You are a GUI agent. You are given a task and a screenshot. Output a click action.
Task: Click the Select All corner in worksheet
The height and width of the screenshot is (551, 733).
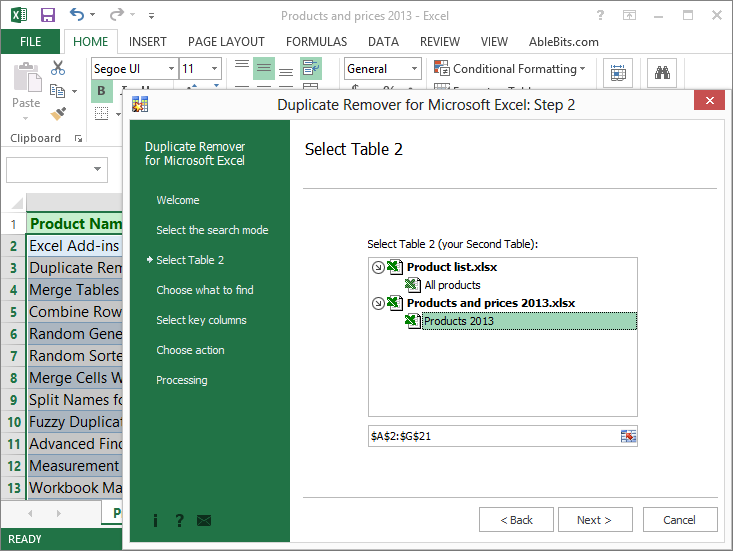coord(16,203)
